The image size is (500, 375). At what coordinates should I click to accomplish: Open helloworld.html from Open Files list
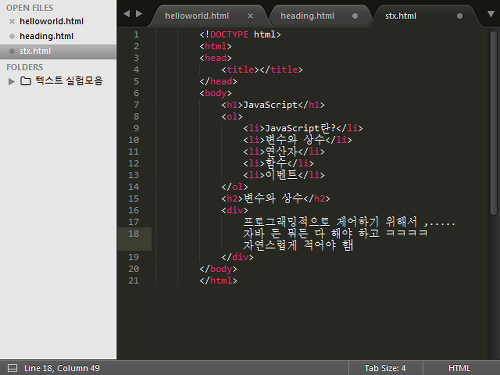(51, 21)
